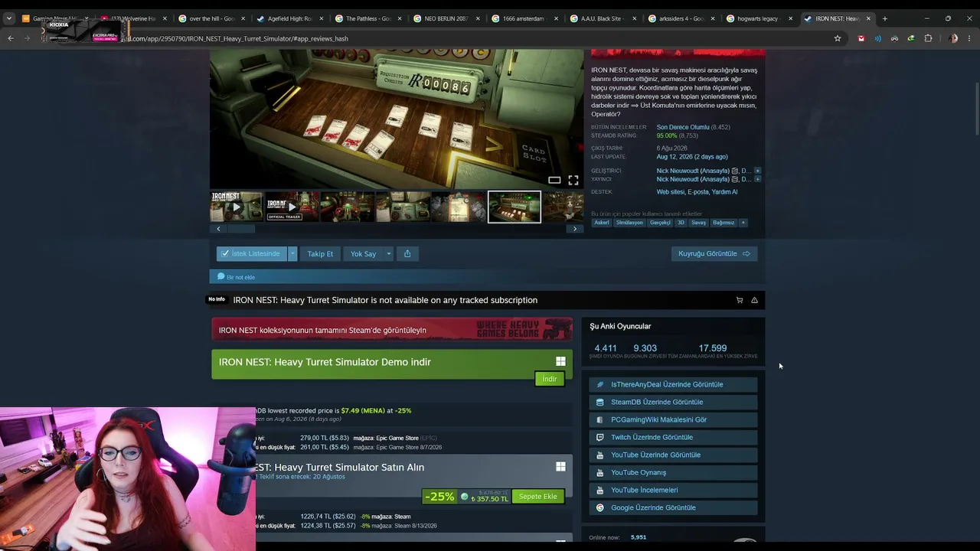980x551 pixels.
Task: Click the Takip Et button
Action: 320,253
